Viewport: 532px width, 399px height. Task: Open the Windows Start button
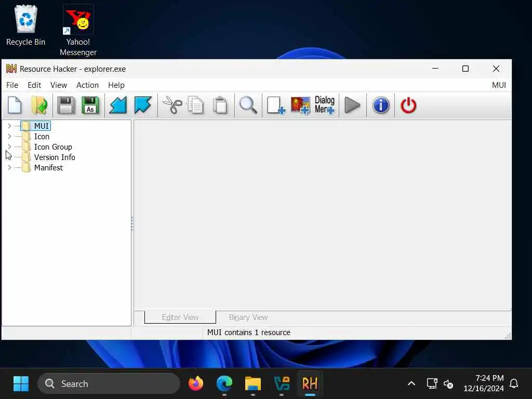coord(21,384)
